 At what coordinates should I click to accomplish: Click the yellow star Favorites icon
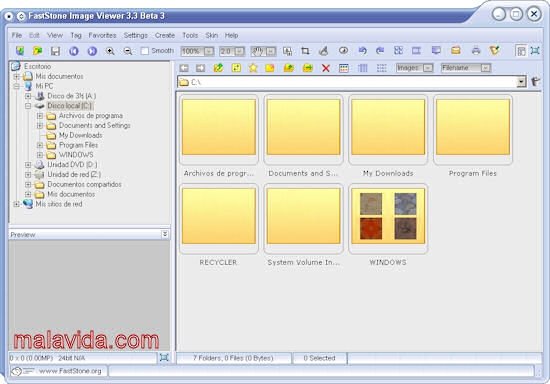(253, 68)
